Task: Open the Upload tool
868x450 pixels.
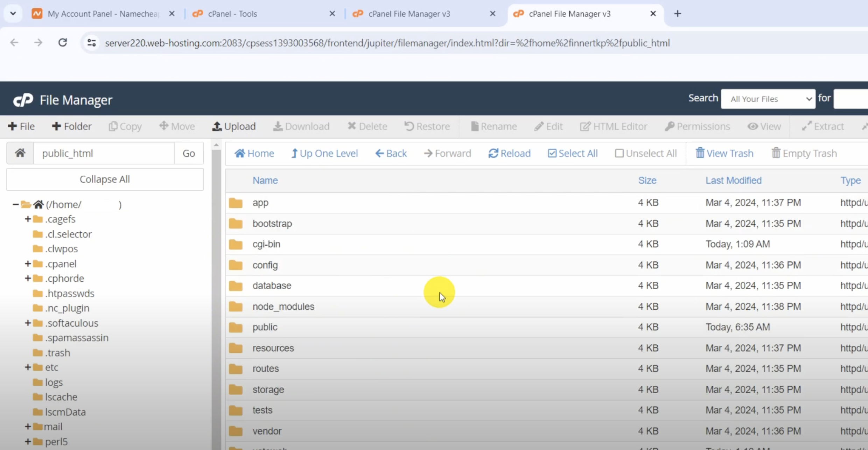Action: coord(234,126)
